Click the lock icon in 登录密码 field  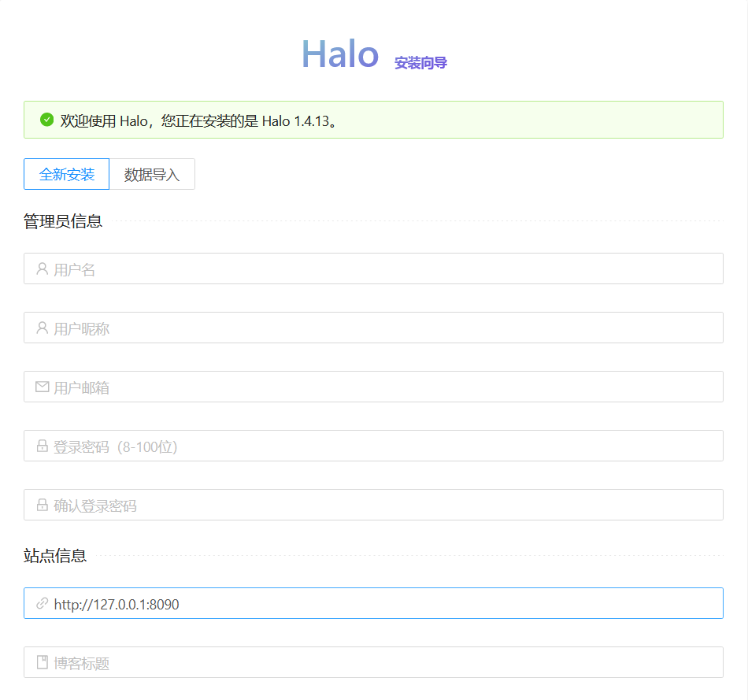(42, 446)
